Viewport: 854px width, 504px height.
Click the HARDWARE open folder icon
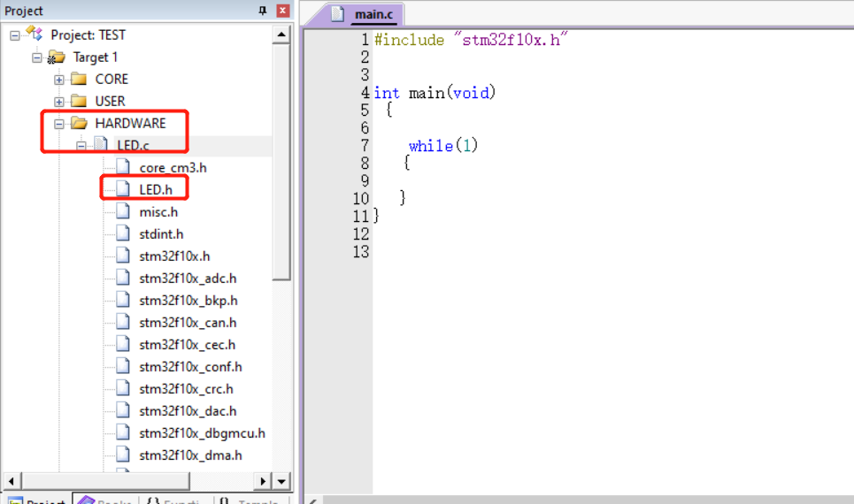point(79,123)
